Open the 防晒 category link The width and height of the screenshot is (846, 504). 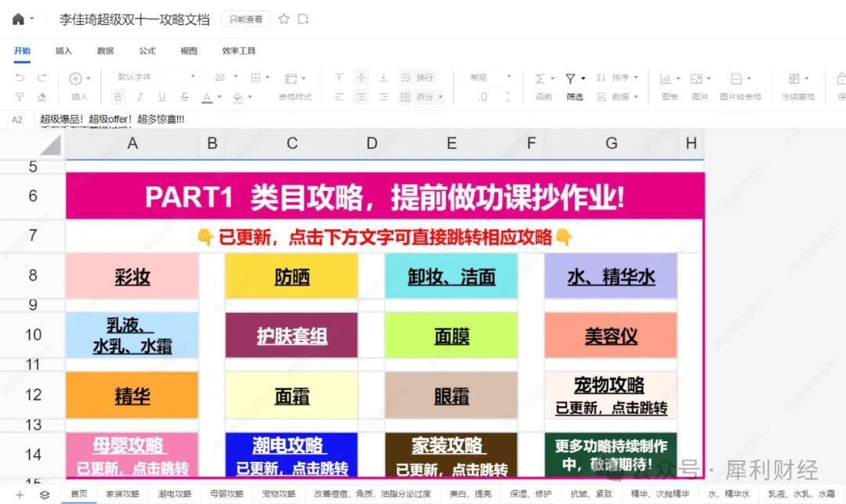coord(292,277)
